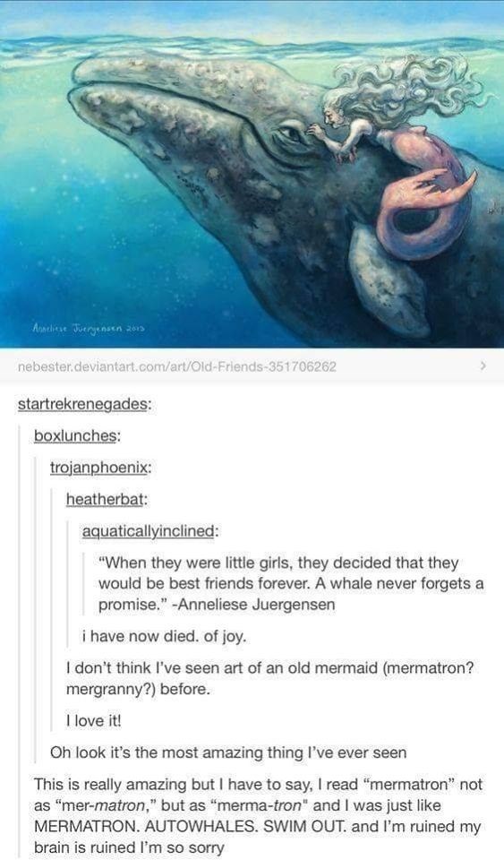Click the "MERMATRON. AUTOWHALES. SWIM OUT." line
Image resolution: width=504 pixels, height=860 pixels.
190,826
